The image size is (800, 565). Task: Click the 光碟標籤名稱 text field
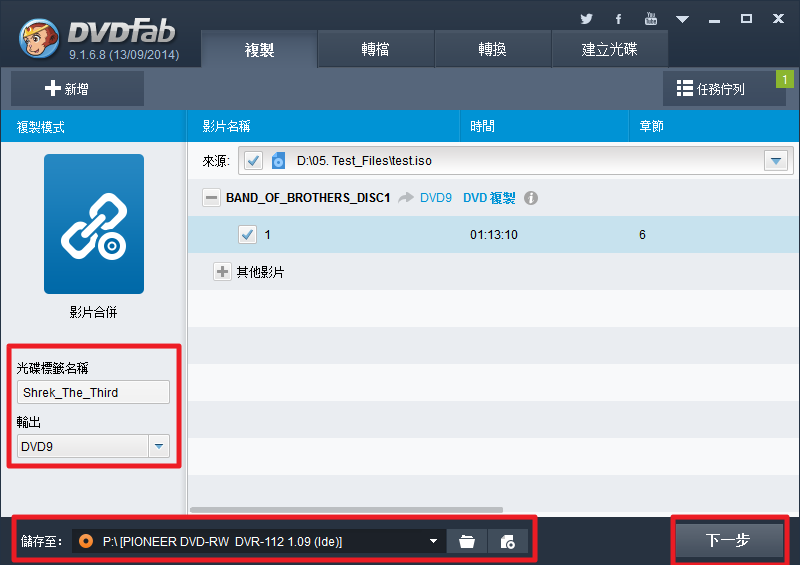pos(94,393)
